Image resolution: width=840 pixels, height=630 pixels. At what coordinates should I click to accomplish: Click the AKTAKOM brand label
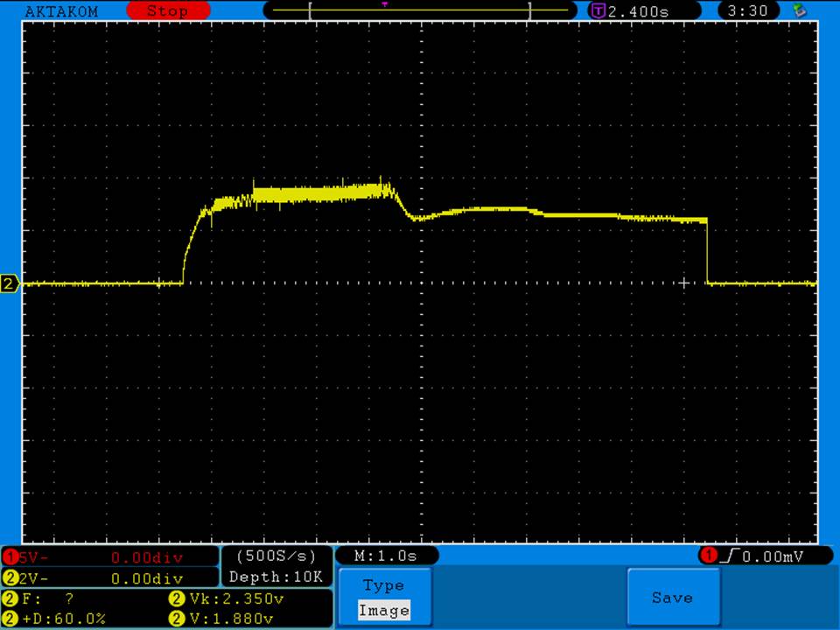click(x=61, y=11)
